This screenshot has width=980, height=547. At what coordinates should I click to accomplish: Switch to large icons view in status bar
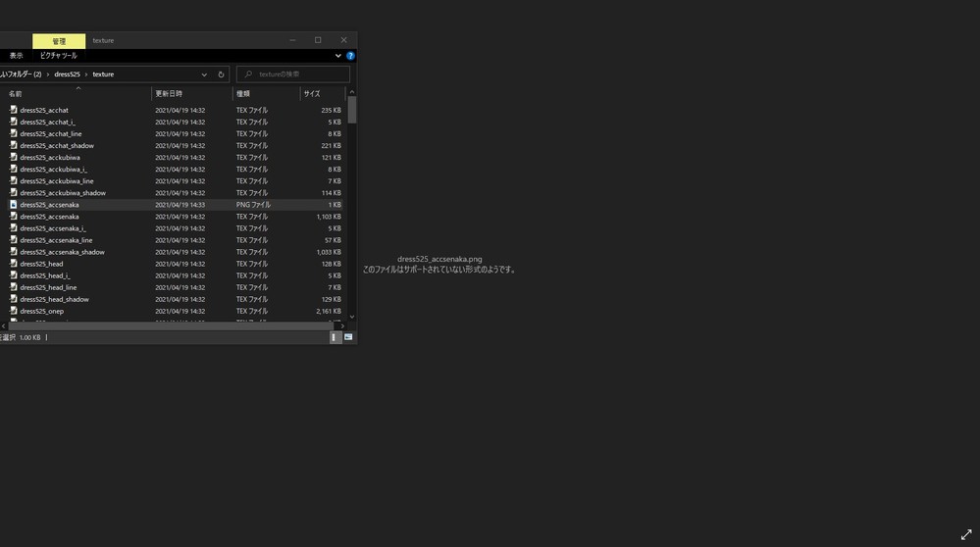click(x=348, y=337)
